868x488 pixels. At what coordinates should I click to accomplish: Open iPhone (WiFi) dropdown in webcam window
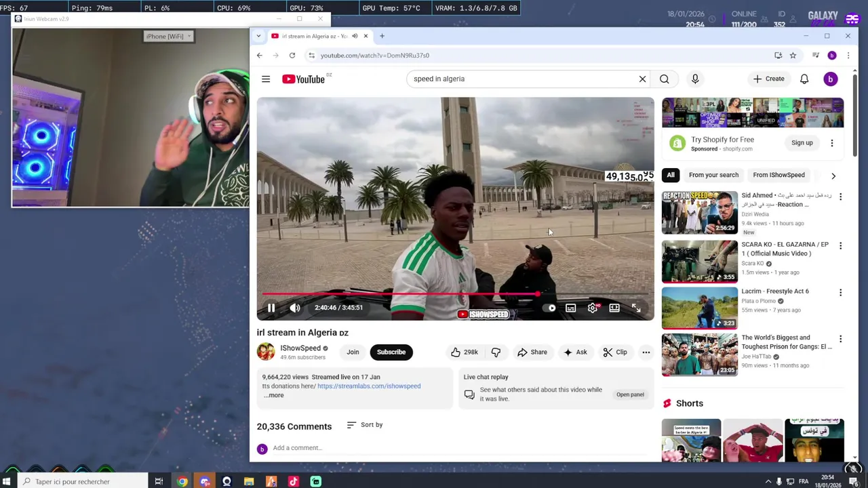coord(169,37)
